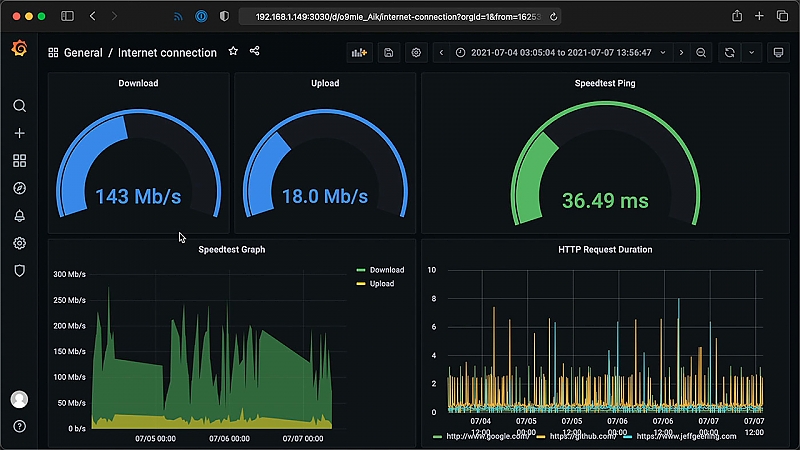
Task: Click the Save dashboard icon
Action: [x=389, y=53]
